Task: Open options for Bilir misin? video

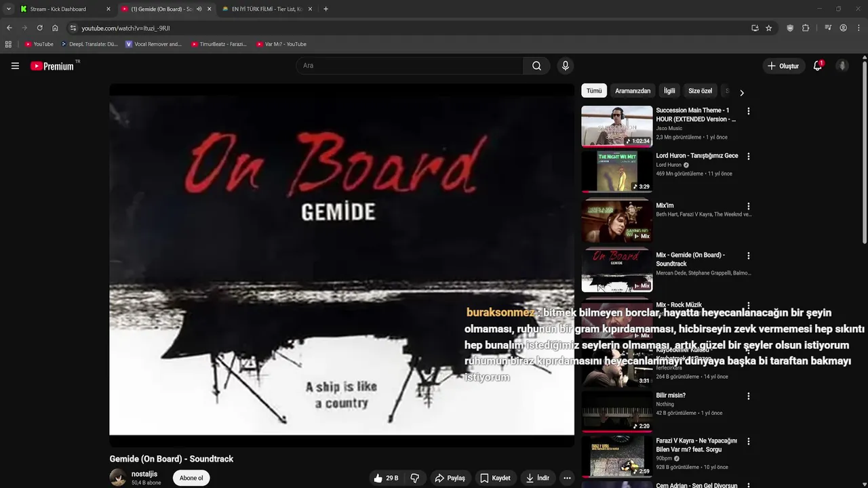Action: coord(749,396)
